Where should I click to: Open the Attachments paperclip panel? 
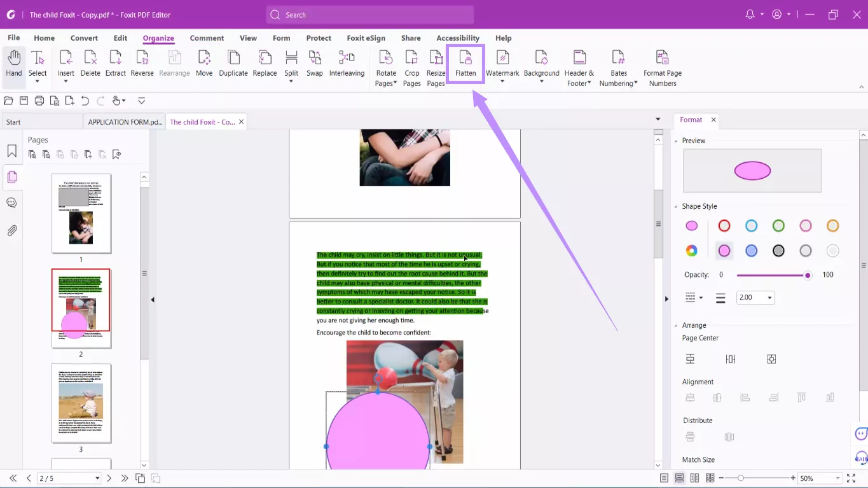coord(12,230)
